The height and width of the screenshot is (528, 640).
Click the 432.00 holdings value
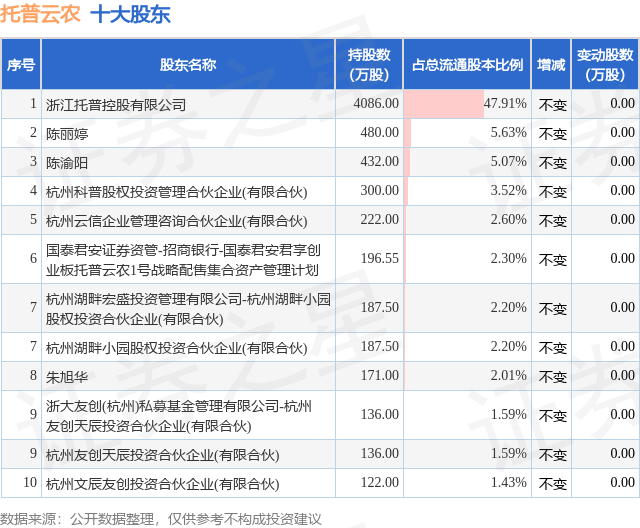[x=379, y=161]
